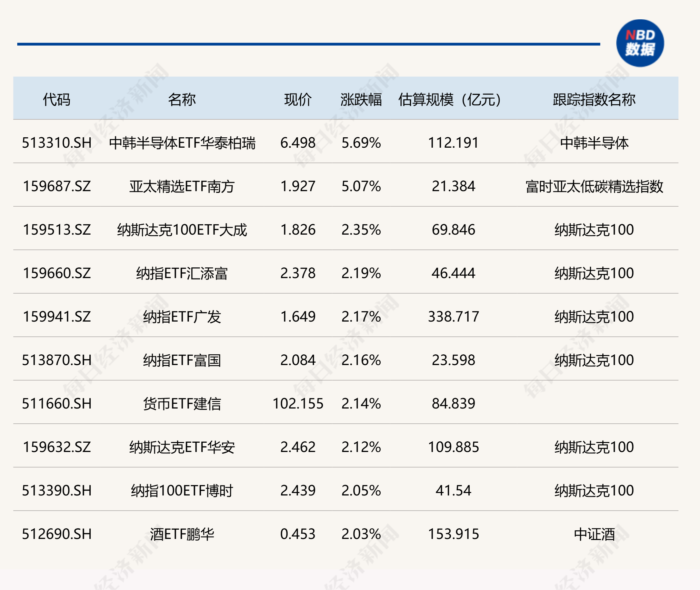This screenshot has height=590, width=700.
Task: Click name 纳指100ETF博时
Action: click(182, 491)
